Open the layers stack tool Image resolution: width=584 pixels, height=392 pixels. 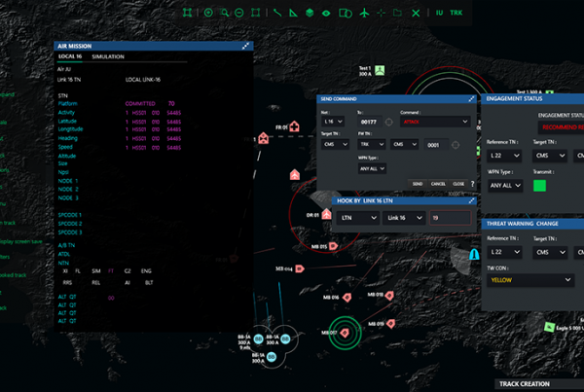coord(310,13)
